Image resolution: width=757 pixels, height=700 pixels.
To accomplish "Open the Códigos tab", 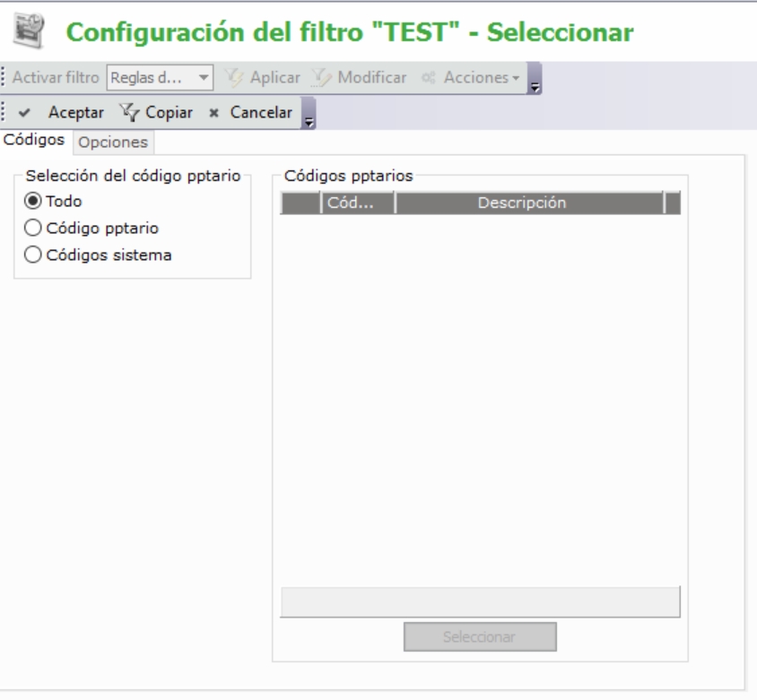I will point(34,141).
